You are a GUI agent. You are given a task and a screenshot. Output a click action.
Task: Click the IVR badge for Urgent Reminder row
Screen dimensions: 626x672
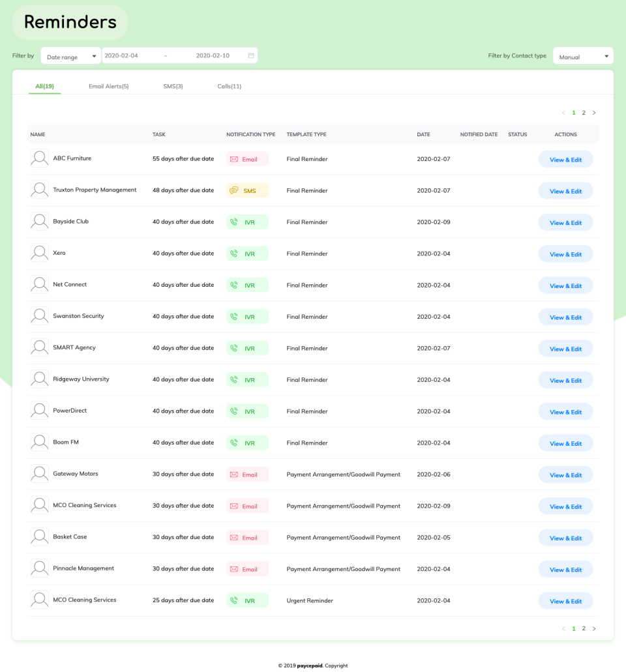pyautogui.click(x=247, y=601)
